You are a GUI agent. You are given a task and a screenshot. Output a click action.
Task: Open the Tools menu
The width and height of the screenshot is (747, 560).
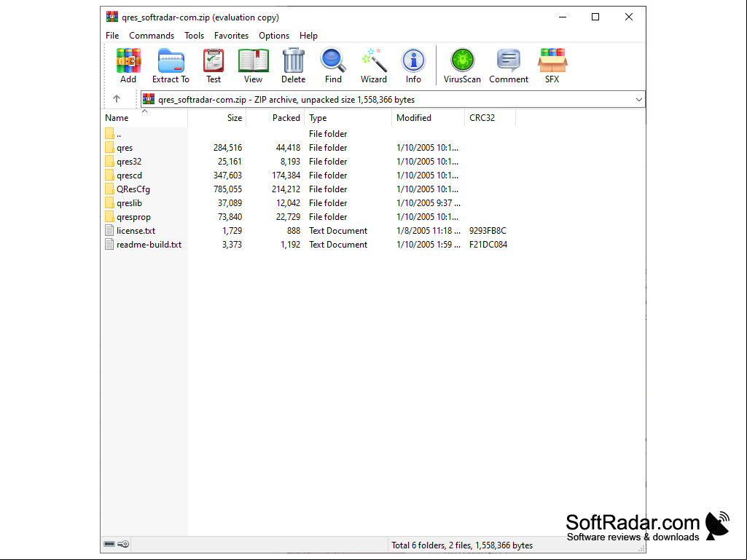click(195, 36)
